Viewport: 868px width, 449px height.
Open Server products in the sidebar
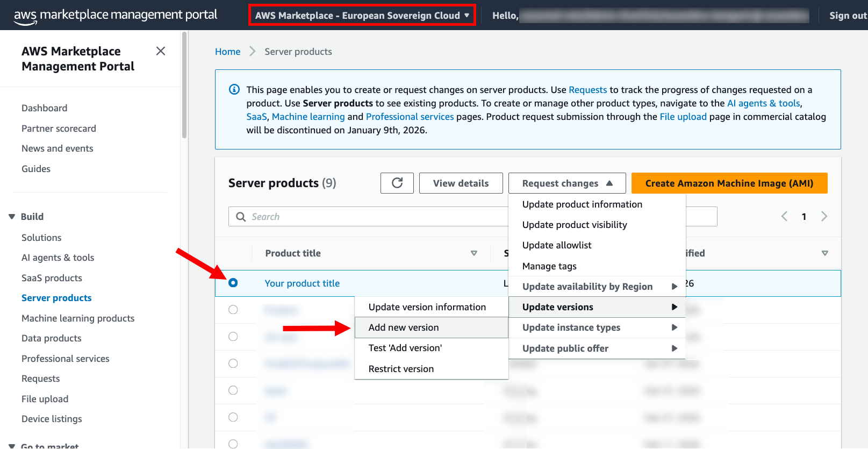coord(56,298)
